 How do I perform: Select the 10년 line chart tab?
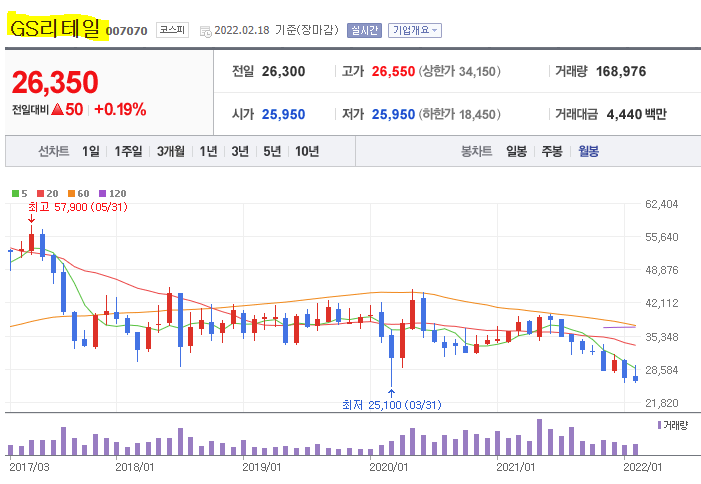[307, 152]
